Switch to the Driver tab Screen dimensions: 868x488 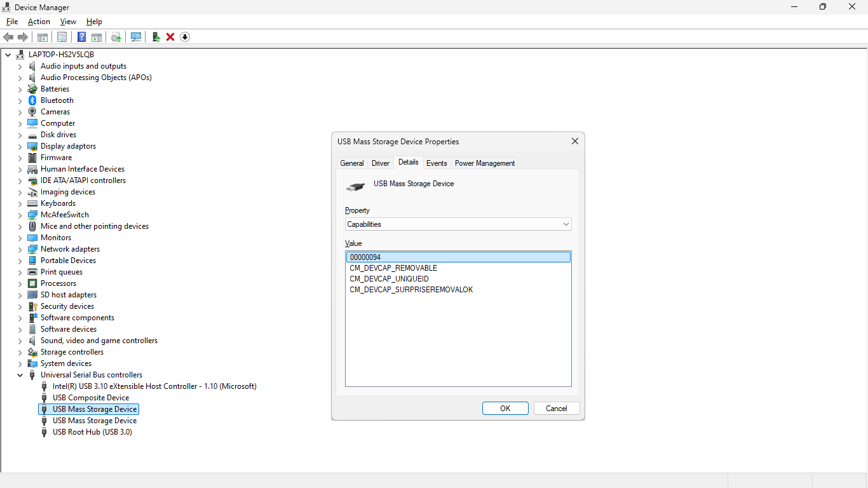pos(381,163)
